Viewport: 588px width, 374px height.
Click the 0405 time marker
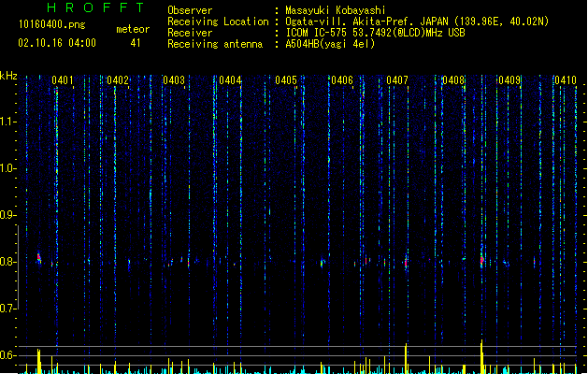click(x=286, y=80)
